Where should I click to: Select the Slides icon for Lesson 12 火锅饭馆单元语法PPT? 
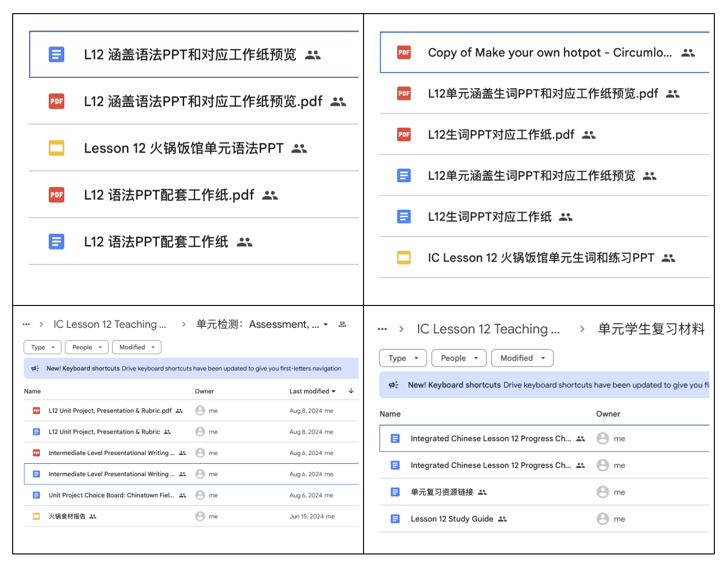pyautogui.click(x=57, y=148)
